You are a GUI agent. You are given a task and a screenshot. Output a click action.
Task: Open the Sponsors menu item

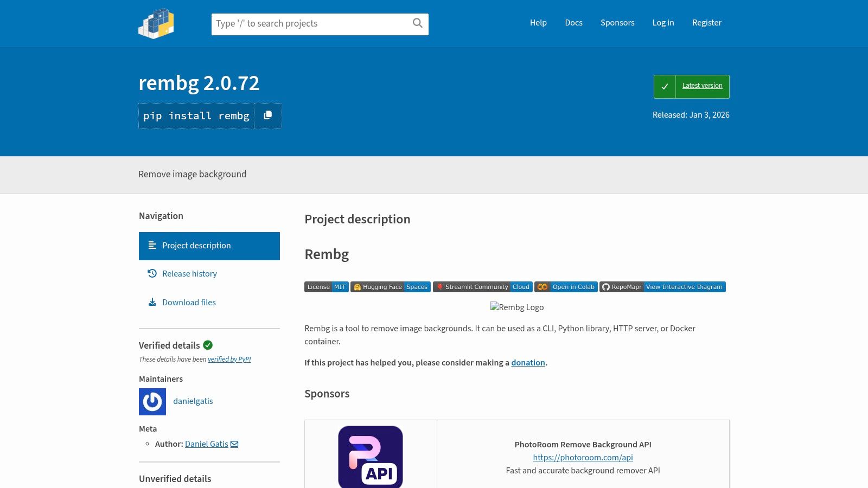pyautogui.click(x=617, y=23)
